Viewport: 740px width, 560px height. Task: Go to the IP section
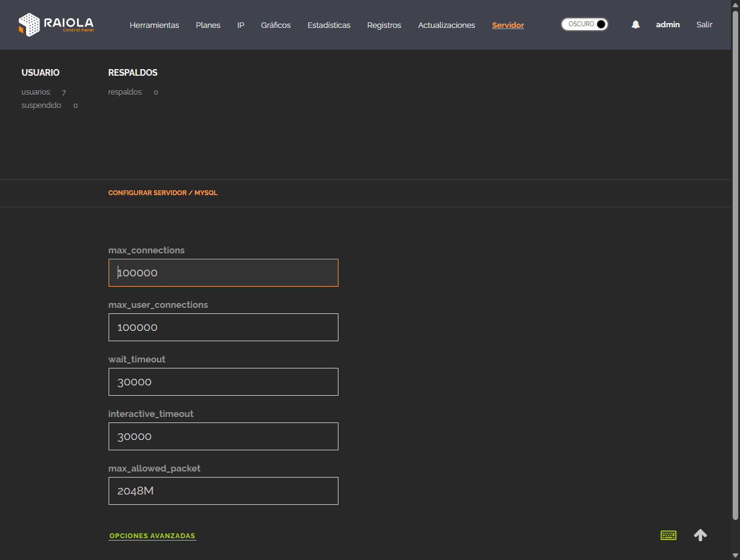coord(241,25)
